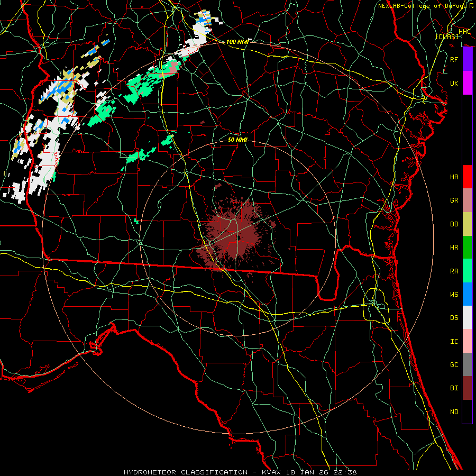Click the RF legend label
Screen dimensions: 476x476
[454, 59]
